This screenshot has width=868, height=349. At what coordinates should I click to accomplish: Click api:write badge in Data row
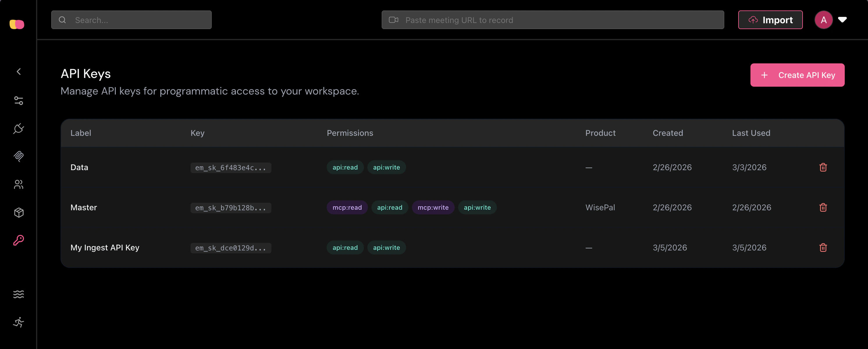pos(387,167)
